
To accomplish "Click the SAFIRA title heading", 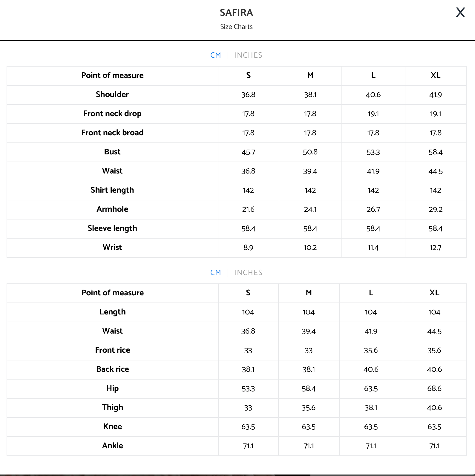I will [x=236, y=13].
